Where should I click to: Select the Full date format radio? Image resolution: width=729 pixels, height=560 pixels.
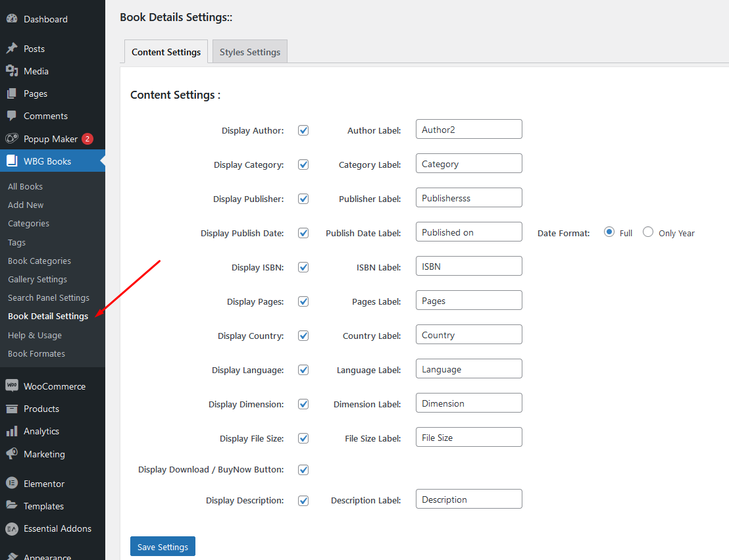point(609,232)
